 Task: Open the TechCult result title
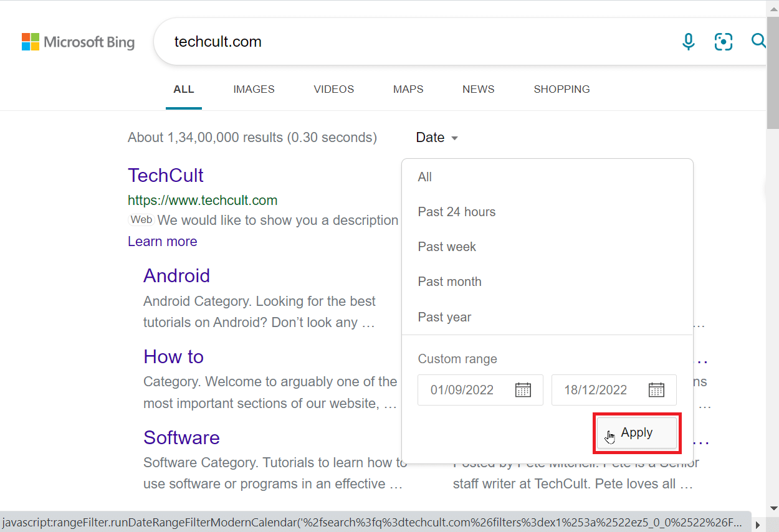point(166,176)
